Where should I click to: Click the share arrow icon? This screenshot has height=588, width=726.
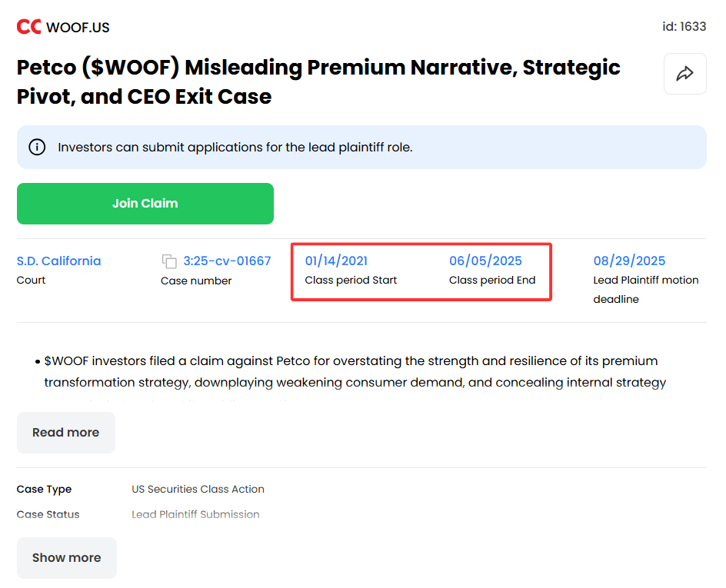coord(684,74)
